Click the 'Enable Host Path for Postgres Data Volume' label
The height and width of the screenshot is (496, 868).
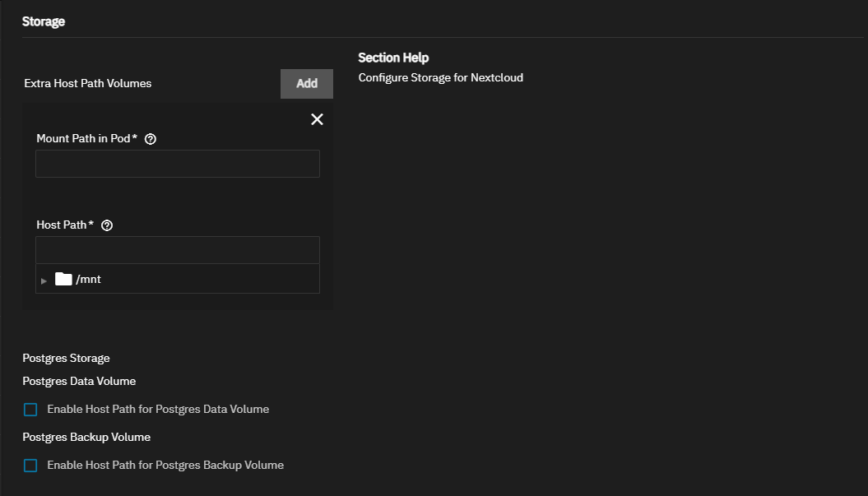point(158,410)
